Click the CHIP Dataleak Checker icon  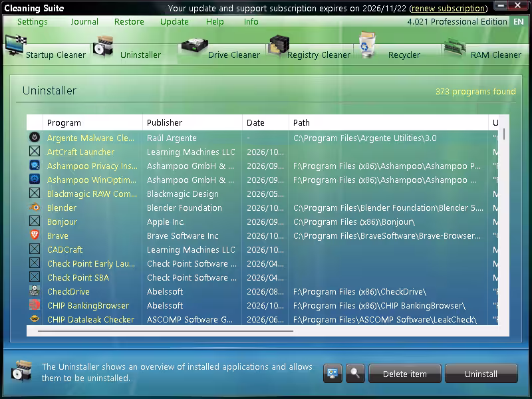(x=35, y=319)
